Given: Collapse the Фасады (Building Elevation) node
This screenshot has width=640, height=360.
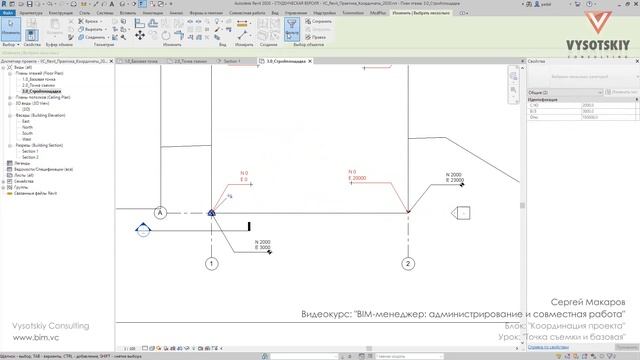Looking at the screenshot, I should (10, 116).
